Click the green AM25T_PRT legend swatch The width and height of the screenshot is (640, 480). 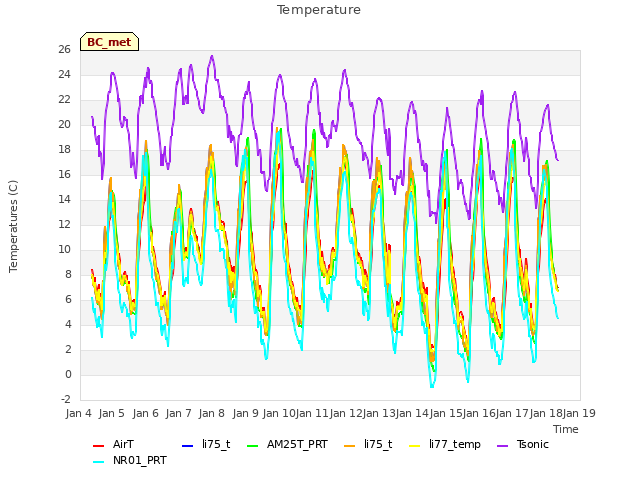(253, 445)
